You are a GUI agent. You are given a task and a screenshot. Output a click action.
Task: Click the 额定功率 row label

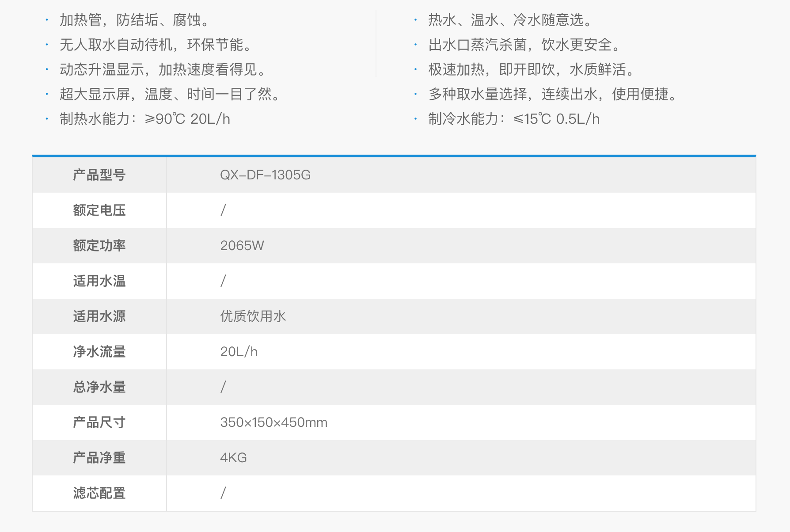click(x=99, y=246)
